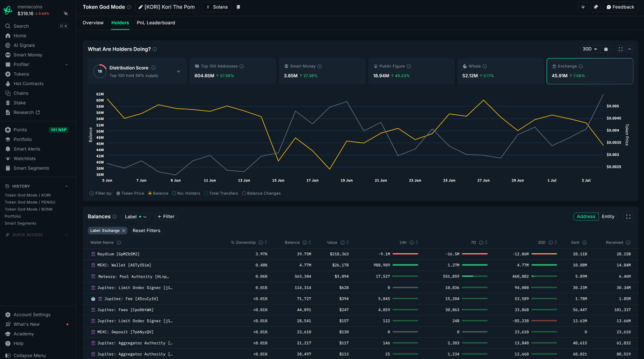The width and height of the screenshot is (644, 359).
Task: Open the Academy page
Action: (24, 334)
